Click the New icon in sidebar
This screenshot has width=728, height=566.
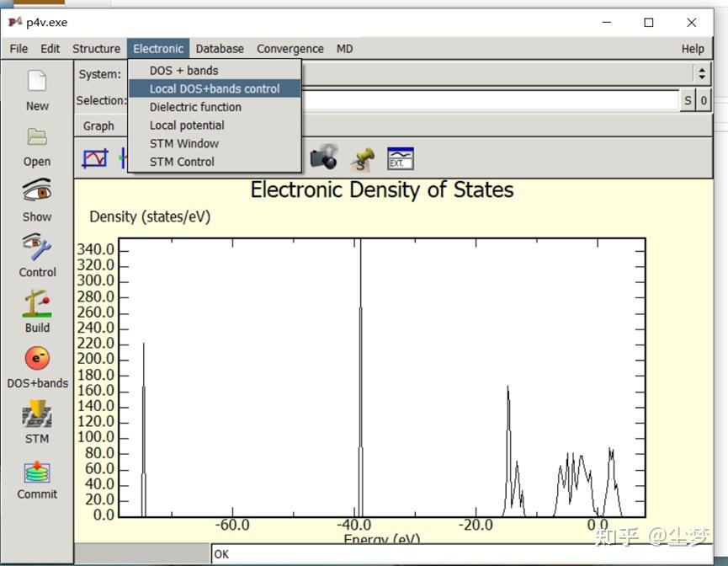click(37, 82)
